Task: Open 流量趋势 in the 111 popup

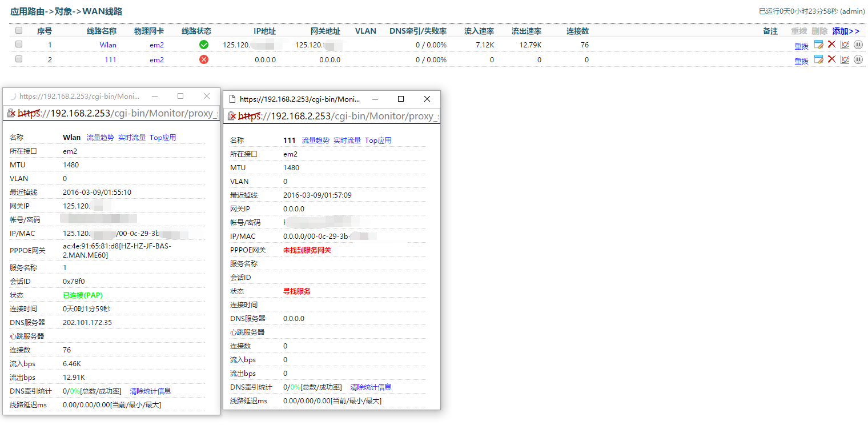Action: 316,141
